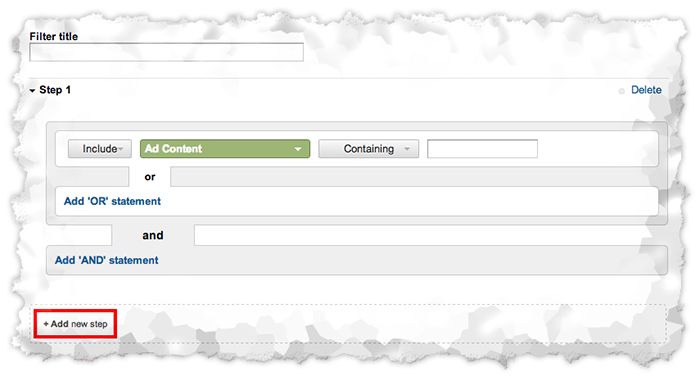
Task: Click the Filter title label
Action: 54,37
